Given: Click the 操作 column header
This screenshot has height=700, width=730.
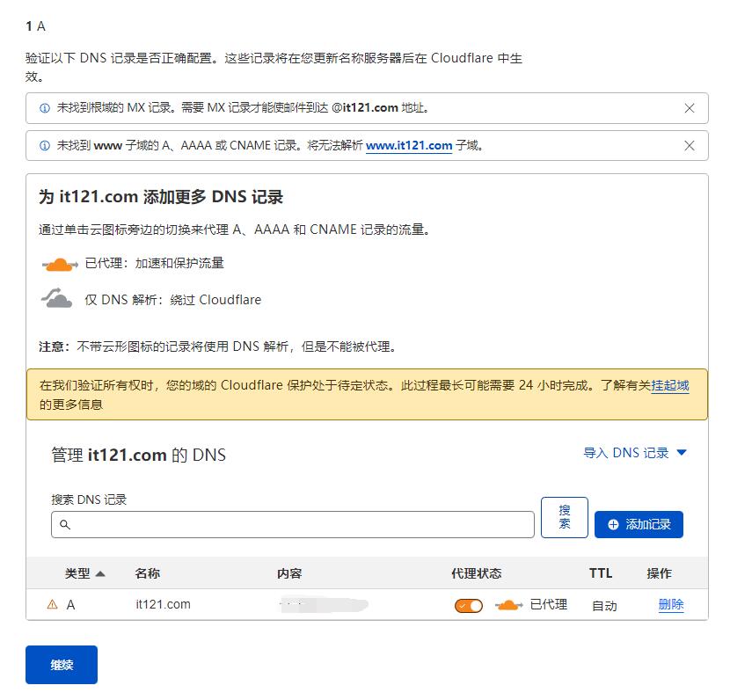Looking at the screenshot, I should (x=660, y=573).
